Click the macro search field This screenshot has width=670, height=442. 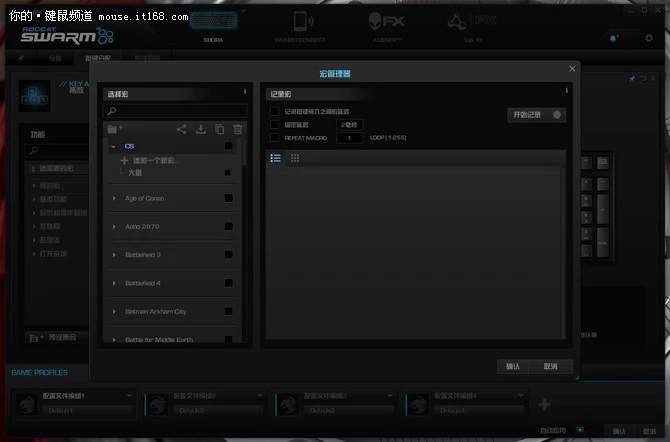tap(175, 110)
